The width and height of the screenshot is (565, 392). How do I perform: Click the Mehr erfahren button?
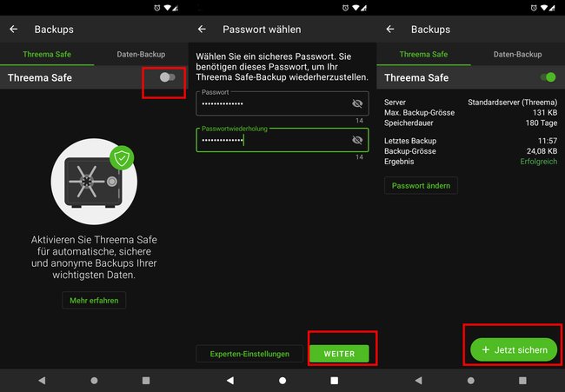(x=94, y=301)
